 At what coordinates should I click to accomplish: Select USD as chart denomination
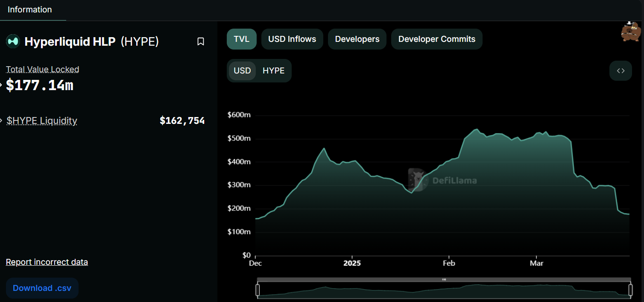pos(242,71)
